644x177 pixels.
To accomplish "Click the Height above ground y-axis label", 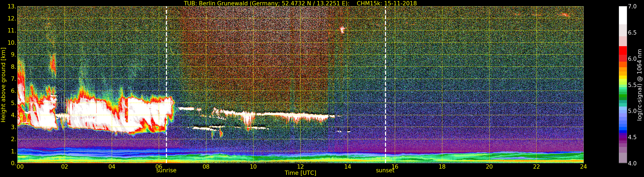I will click(x=3, y=85).
